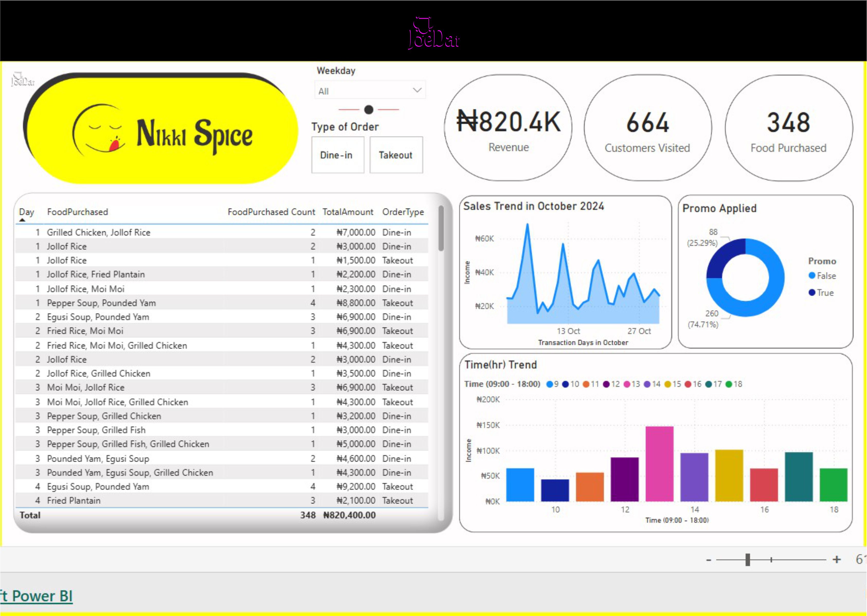Select the Dine-in order type button
This screenshot has width=867, height=616.
point(337,155)
